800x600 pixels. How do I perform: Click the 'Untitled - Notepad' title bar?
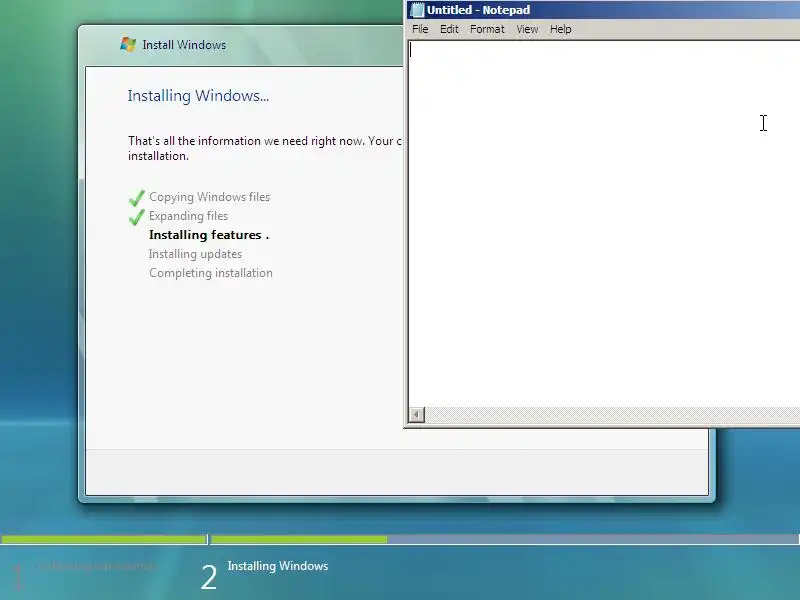(604, 10)
